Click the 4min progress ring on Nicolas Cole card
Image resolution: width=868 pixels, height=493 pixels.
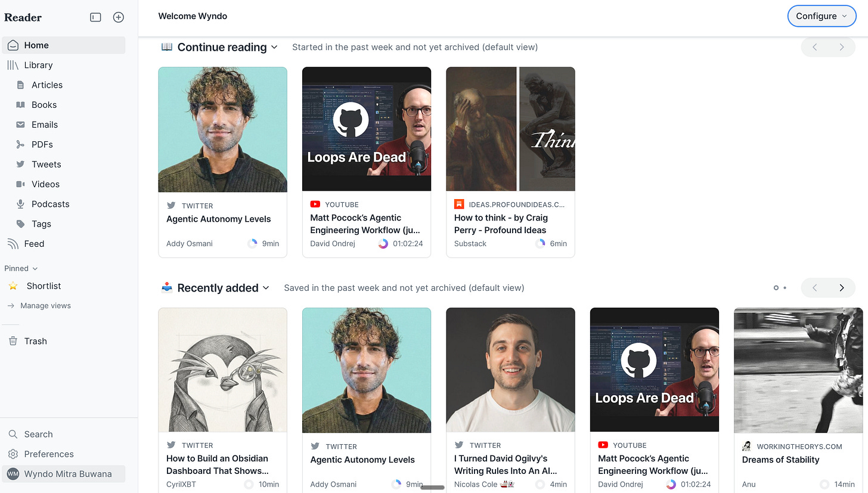click(x=540, y=484)
